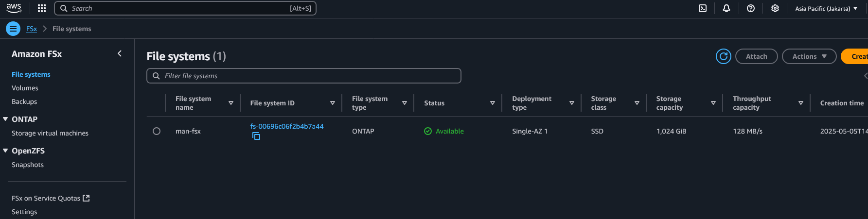Refresh the file systems list
The width and height of the screenshot is (868, 219).
[724, 56]
